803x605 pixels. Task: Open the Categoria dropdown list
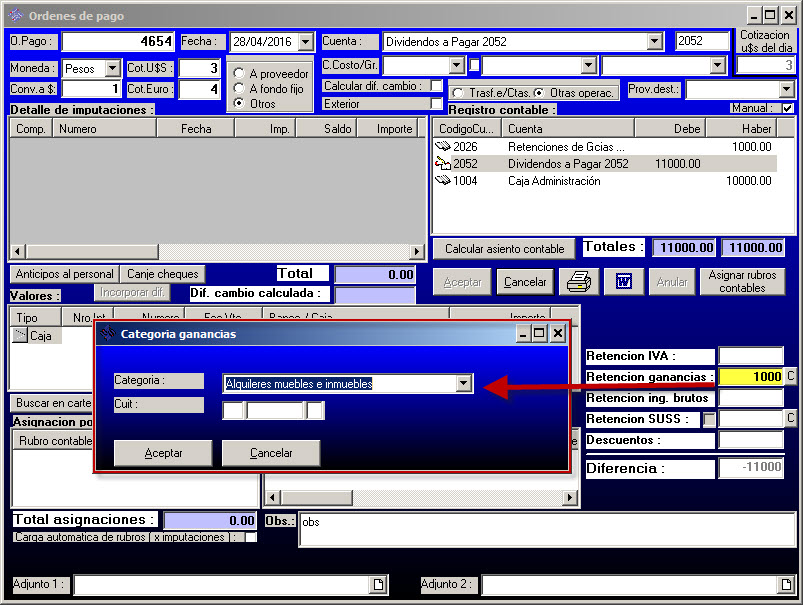pos(463,383)
